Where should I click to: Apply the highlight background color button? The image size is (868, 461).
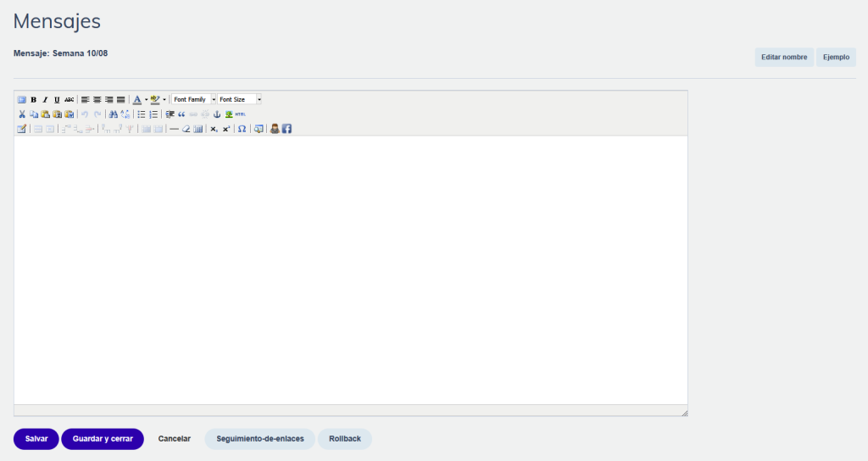[155, 100]
